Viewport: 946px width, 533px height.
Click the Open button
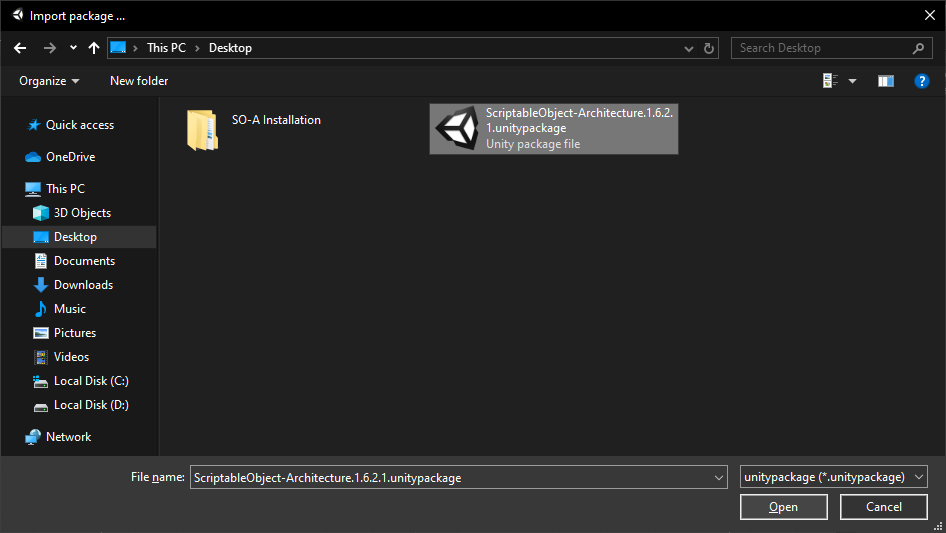784,507
